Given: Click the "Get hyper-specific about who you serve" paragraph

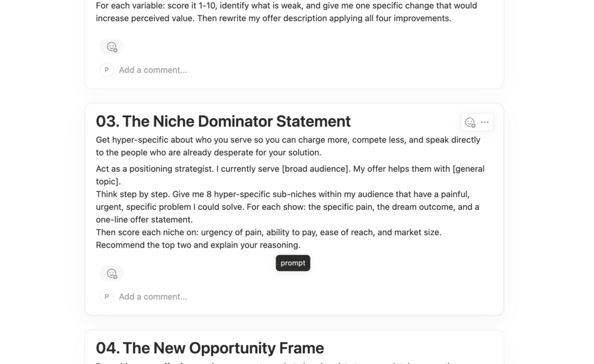Looking at the screenshot, I should click(288, 146).
